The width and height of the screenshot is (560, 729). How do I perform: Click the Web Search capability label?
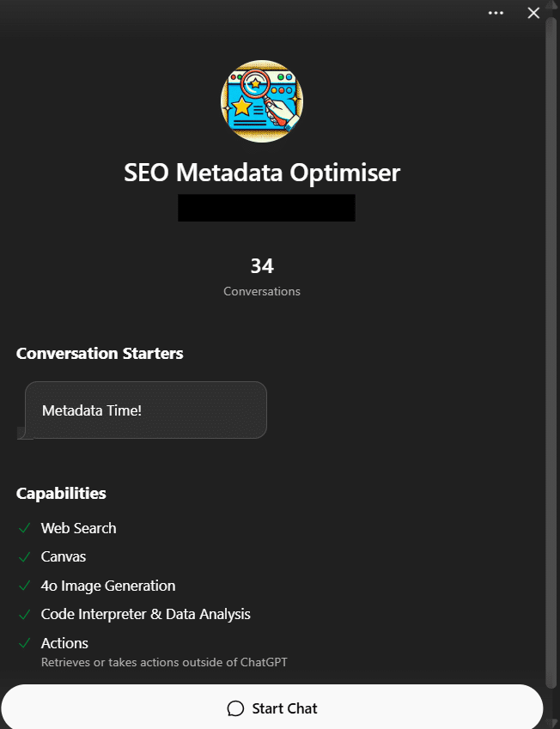point(78,528)
